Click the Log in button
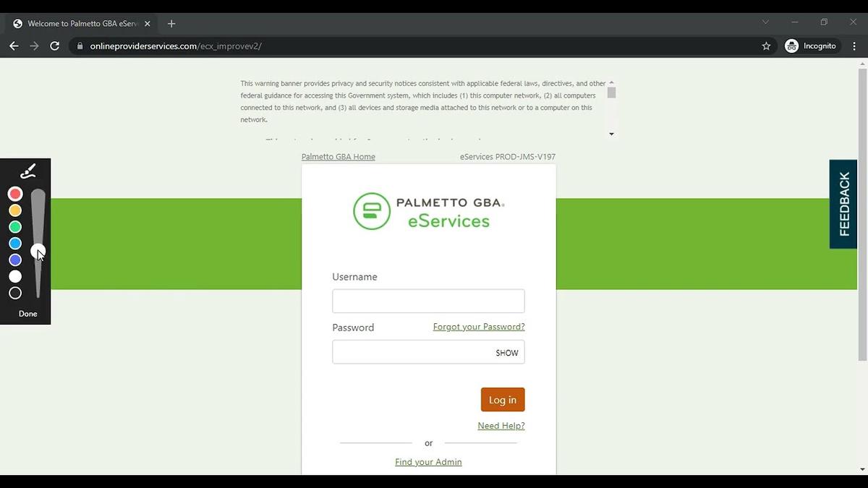Viewport: 868px width, 488px height. tap(503, 400)
